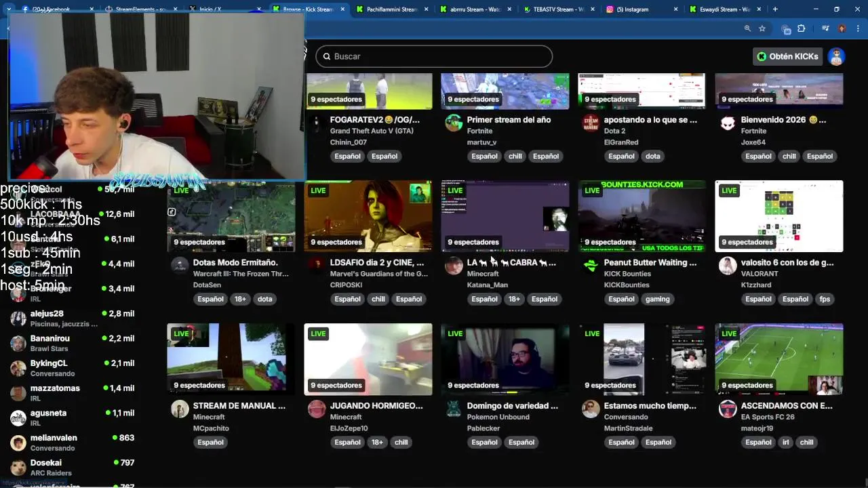Open ASCENDAMOS CON EA Sports FC thumbnail
The image size is (868, 488).
[779, 359]
